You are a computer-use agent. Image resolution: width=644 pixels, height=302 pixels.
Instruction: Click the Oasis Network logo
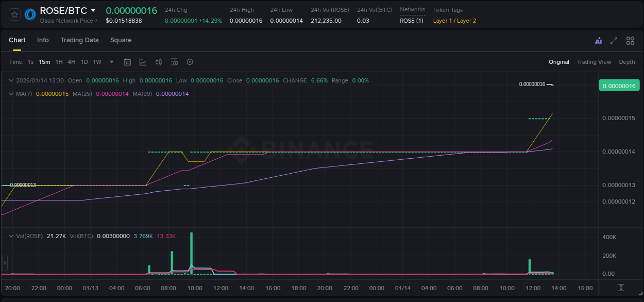pyautogui.click(x=29, y=14)
